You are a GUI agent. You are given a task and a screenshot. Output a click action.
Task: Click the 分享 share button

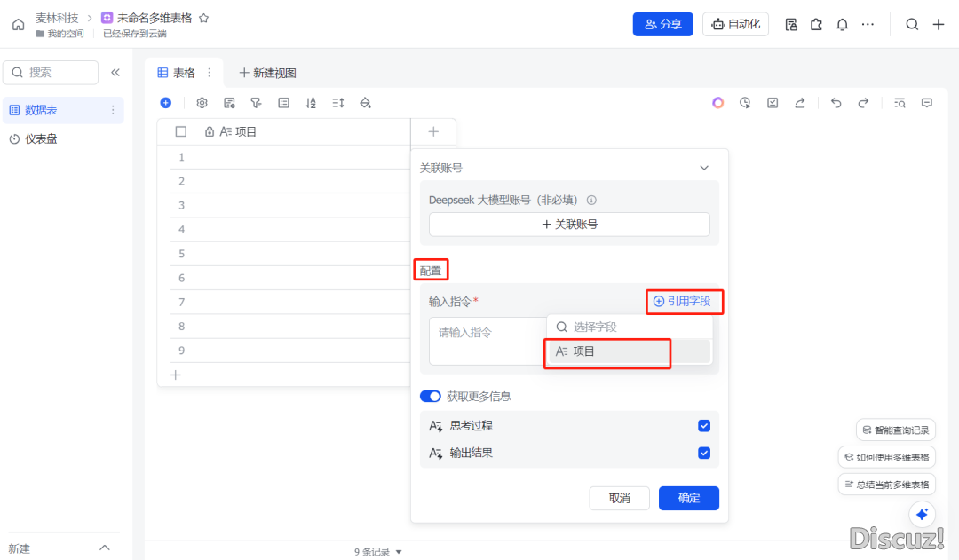point(663,25)
